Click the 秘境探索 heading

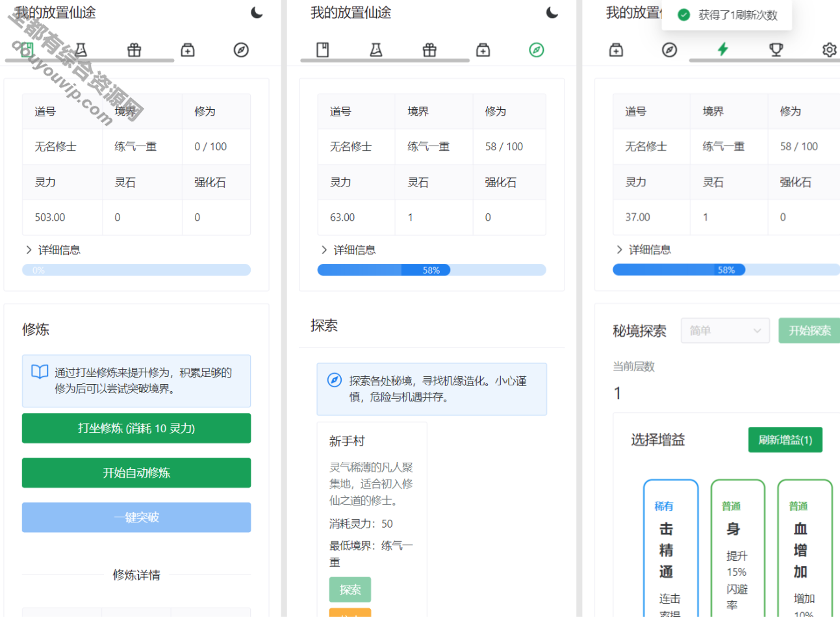pyautogui.click(x=639, y=331)
